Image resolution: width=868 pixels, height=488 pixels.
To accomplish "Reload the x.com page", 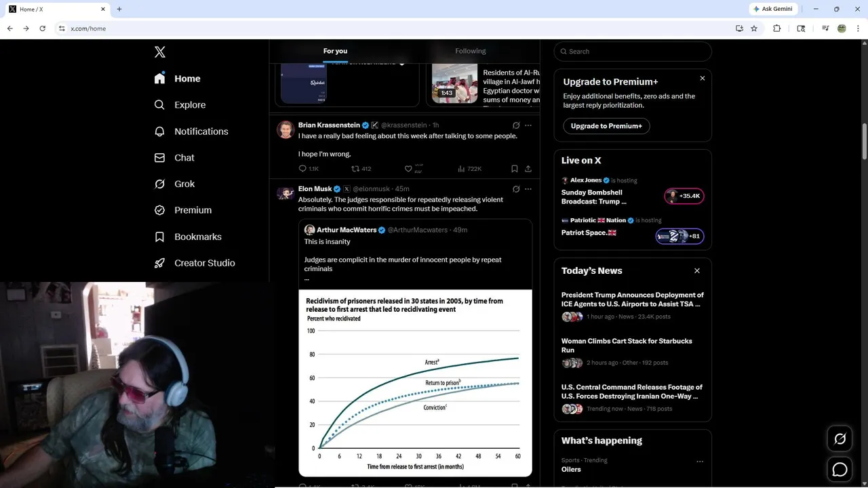I will click(x=42, y=28).
